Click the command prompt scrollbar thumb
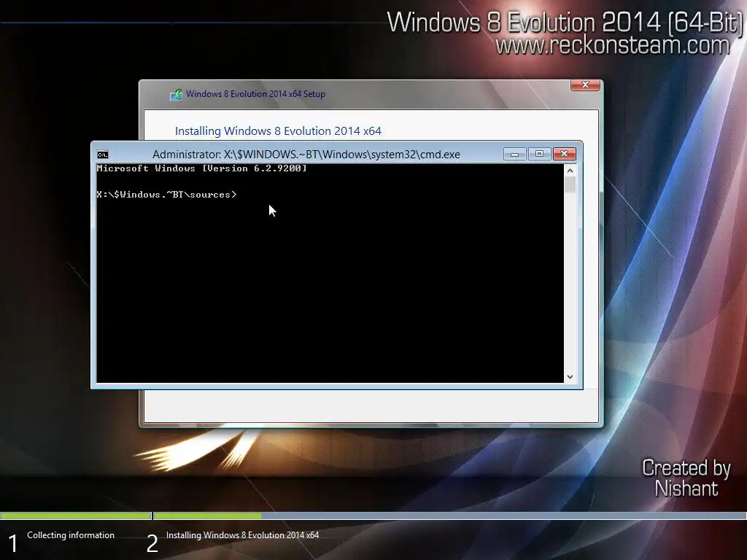 (x=570, y=184)
